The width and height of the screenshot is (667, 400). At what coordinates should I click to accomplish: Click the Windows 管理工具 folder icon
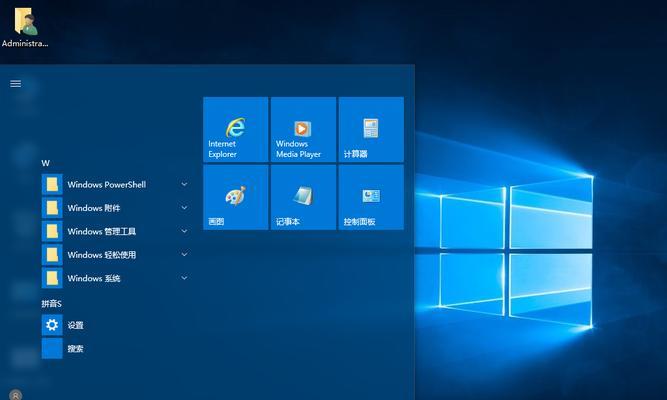(52, 231)
